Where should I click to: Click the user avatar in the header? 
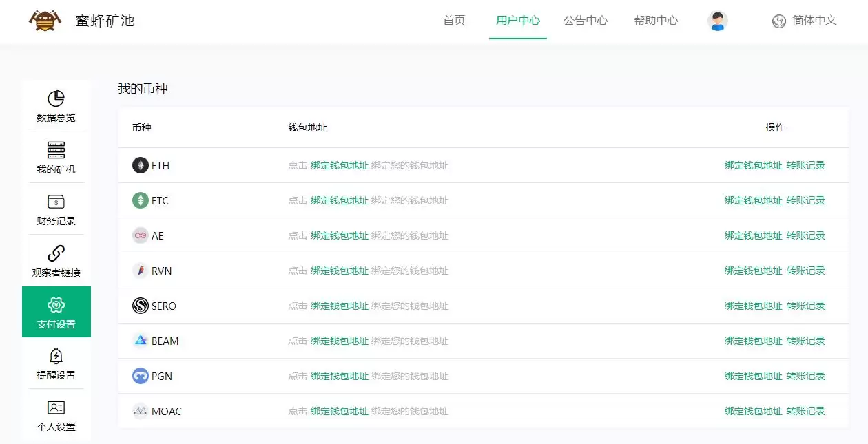pos(718,21)
